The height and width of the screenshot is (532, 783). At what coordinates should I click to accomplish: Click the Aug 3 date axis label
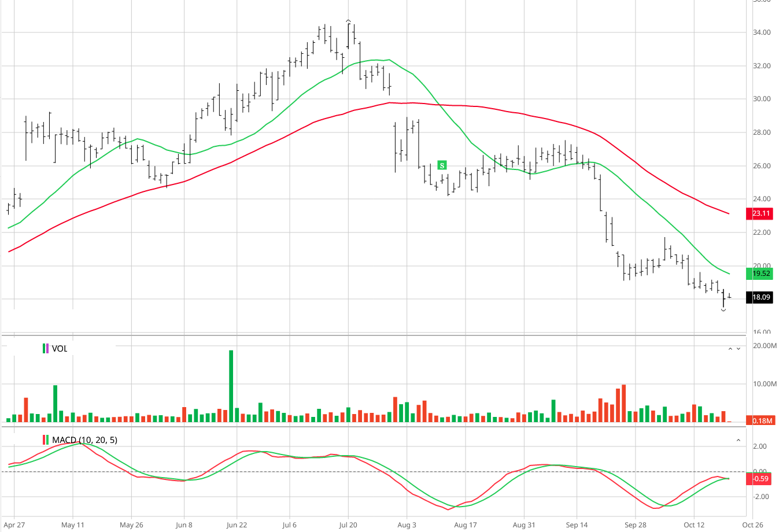407,525
